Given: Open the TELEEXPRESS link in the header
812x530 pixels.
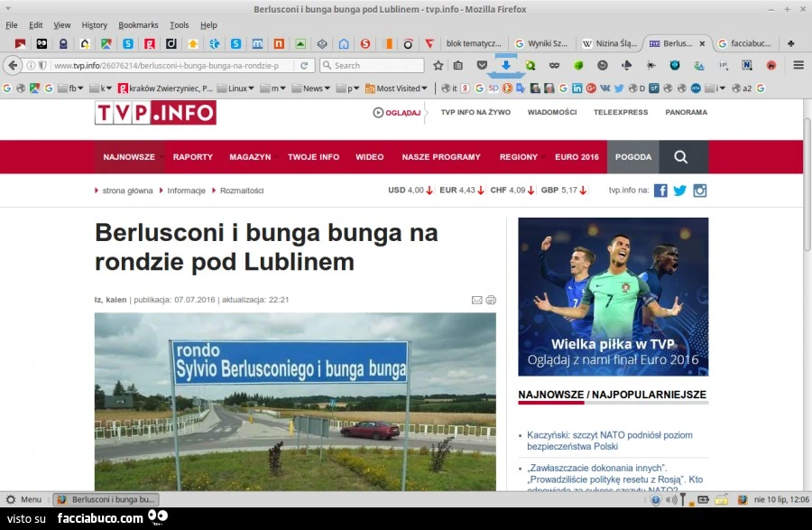Looking at the screenshot, I should 621,113.
